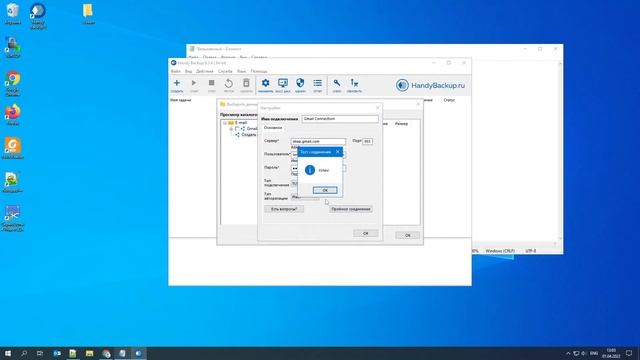
Task: Open the Recycle Bin desktop icon
Action: click(13, 14)
